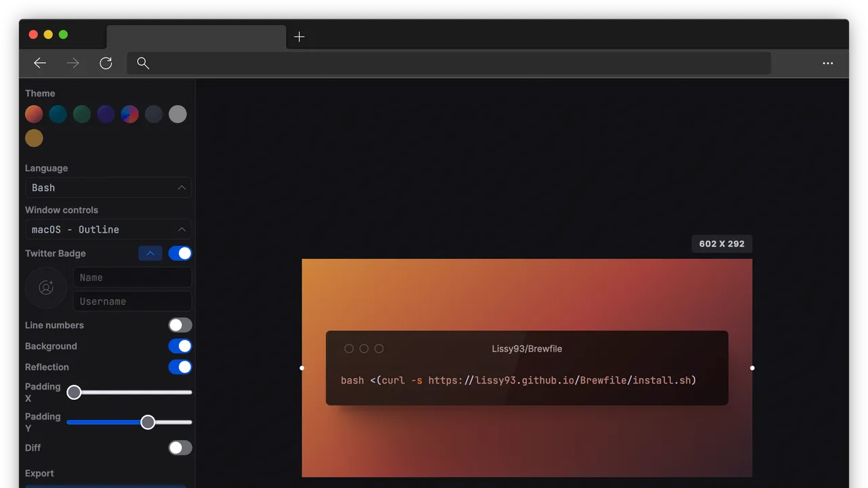Select the golden brown theme swatch
The width and height of the screenshot is (868, 488).
tap(34, 138)
